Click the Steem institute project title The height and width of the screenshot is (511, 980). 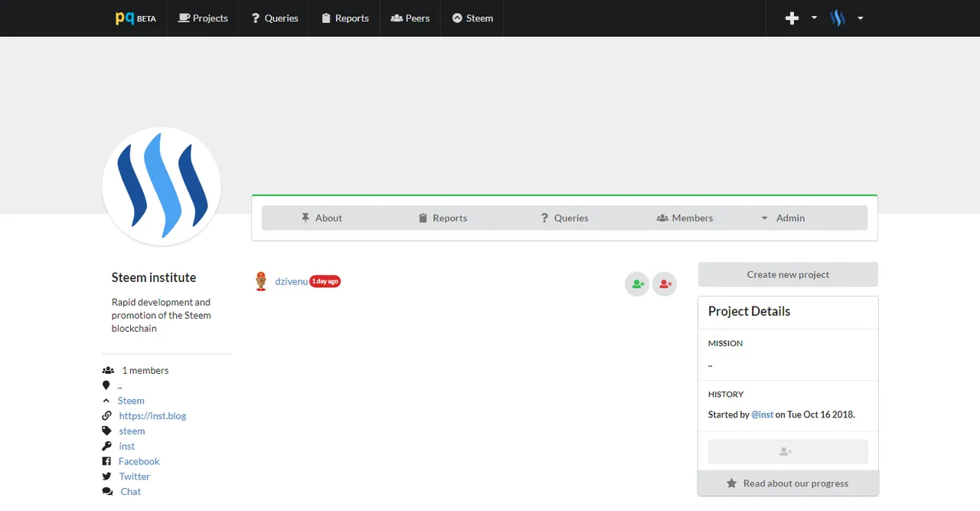click(x=154, y=277)
